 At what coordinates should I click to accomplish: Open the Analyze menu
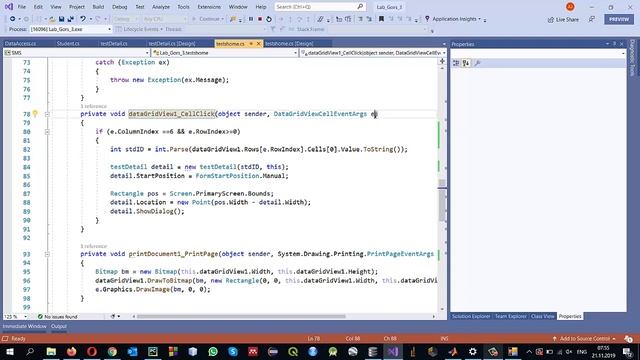pos(161,7)
